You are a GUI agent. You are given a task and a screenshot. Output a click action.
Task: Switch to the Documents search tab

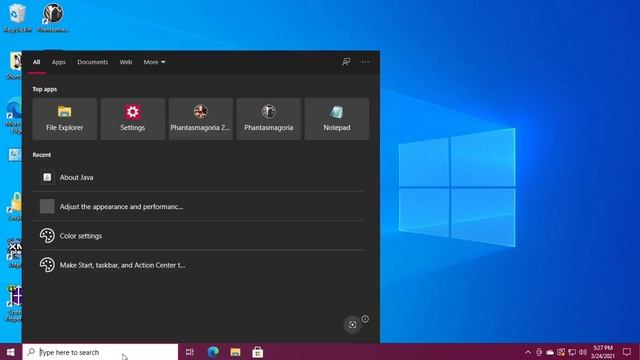coord(93,62)
